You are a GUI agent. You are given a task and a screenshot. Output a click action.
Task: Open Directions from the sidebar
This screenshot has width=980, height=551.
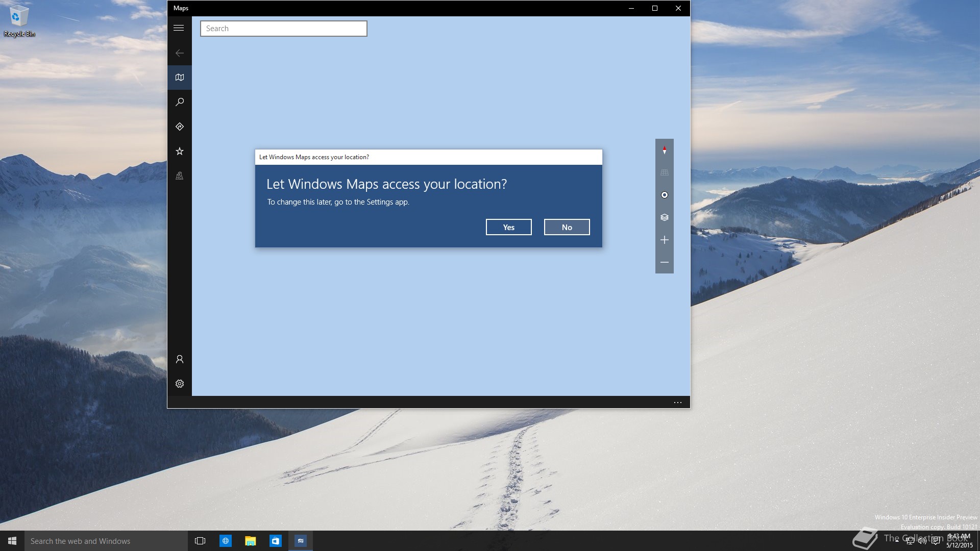coord(179,127)
